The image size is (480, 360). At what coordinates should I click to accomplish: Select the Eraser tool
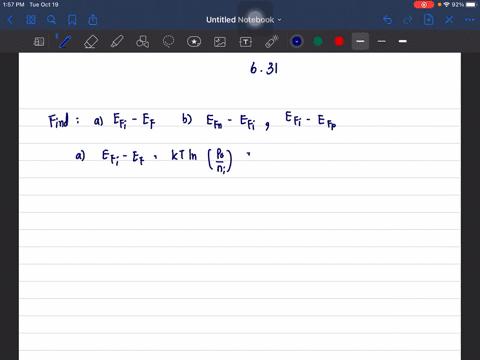click(91, 42)
